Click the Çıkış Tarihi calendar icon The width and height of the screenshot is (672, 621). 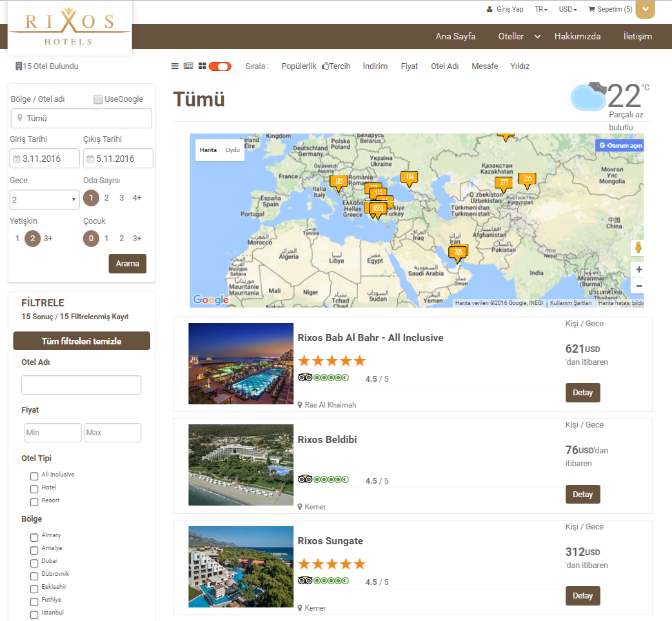90,159
